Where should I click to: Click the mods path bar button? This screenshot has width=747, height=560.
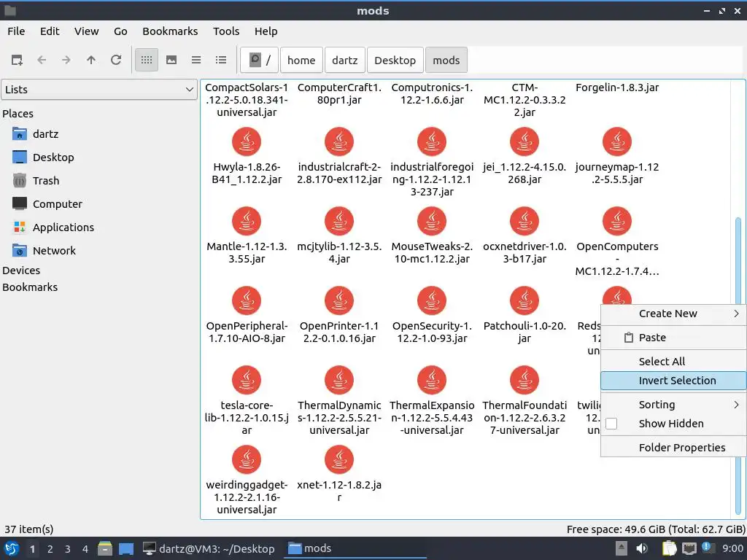(446, 60)
